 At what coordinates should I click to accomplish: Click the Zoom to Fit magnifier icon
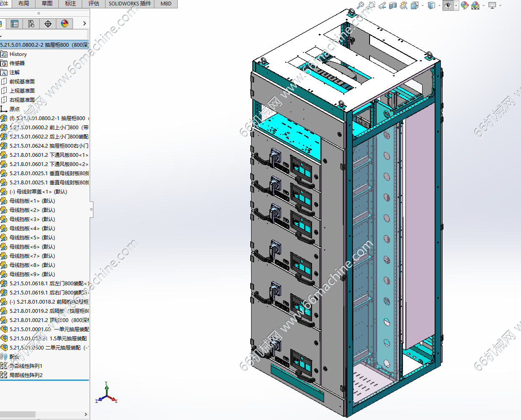tap(361, 5)
